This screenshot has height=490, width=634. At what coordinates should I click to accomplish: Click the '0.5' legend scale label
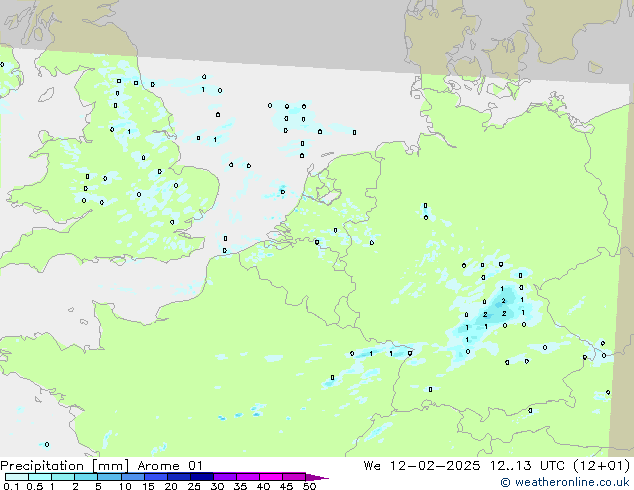coord(35,486)
